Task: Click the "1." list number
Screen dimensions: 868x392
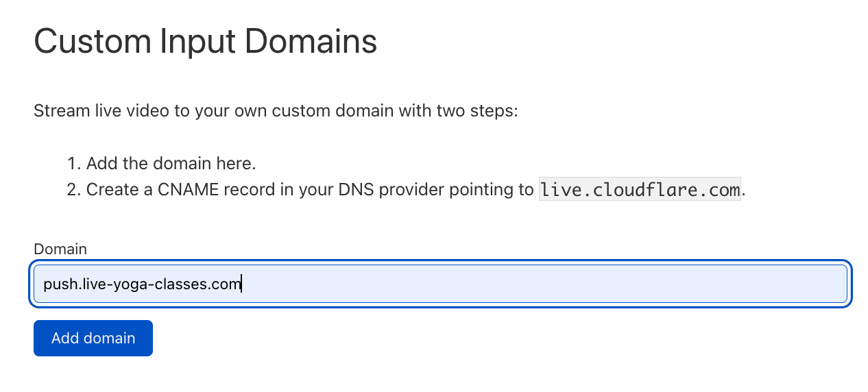Action: coord(73,164)
